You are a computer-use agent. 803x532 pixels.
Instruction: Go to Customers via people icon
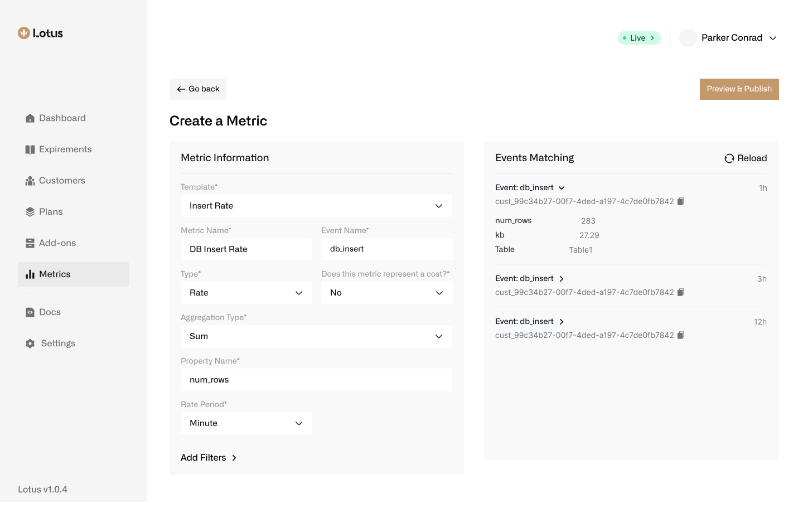pos(30,181)
